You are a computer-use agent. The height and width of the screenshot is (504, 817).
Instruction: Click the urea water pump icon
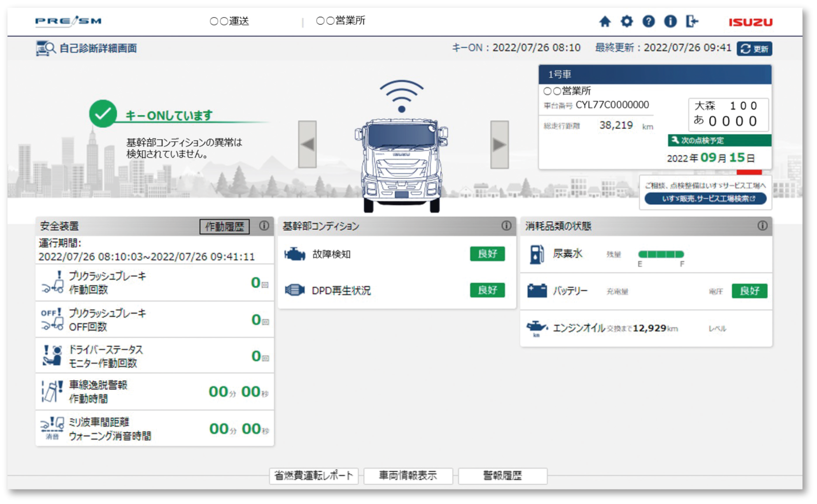pyautogui.click(x=536, y=254)
